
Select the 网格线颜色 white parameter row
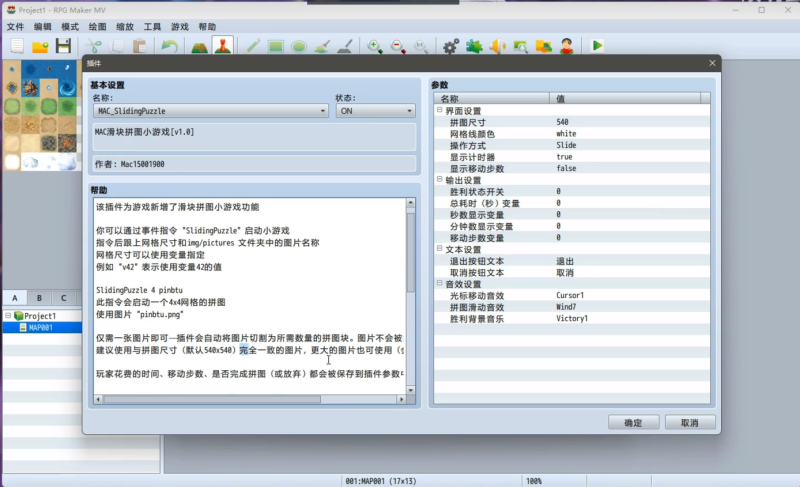click(571, 134)
